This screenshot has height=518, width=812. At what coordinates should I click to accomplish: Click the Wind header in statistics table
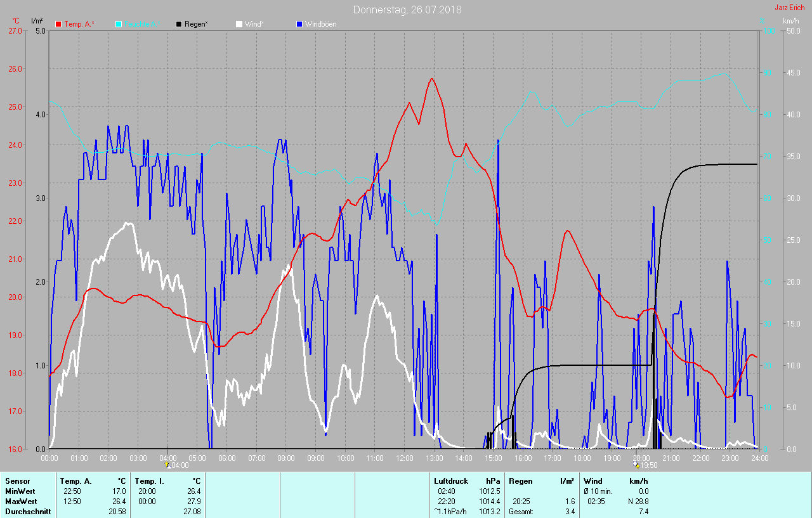[593, 481]
